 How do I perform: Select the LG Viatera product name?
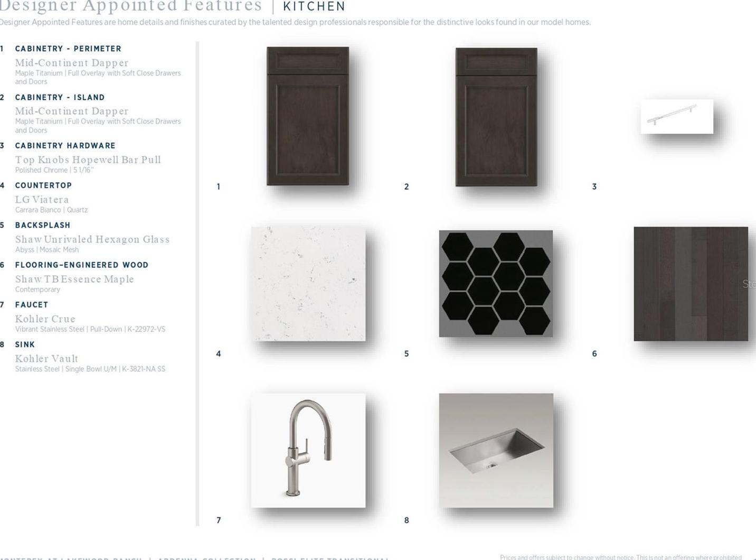[x=42, y=200]
